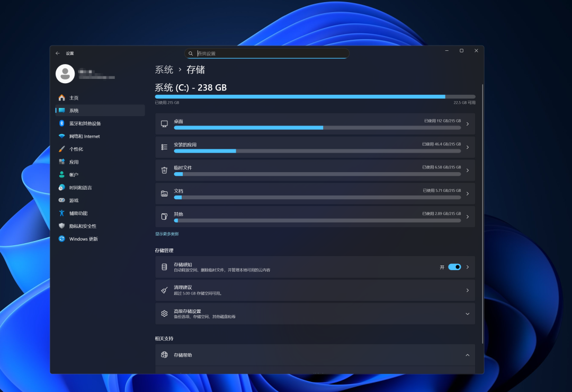Click the vertical scrollbar of the storage page
The image size is (572, 392).
tap(482, 213)
